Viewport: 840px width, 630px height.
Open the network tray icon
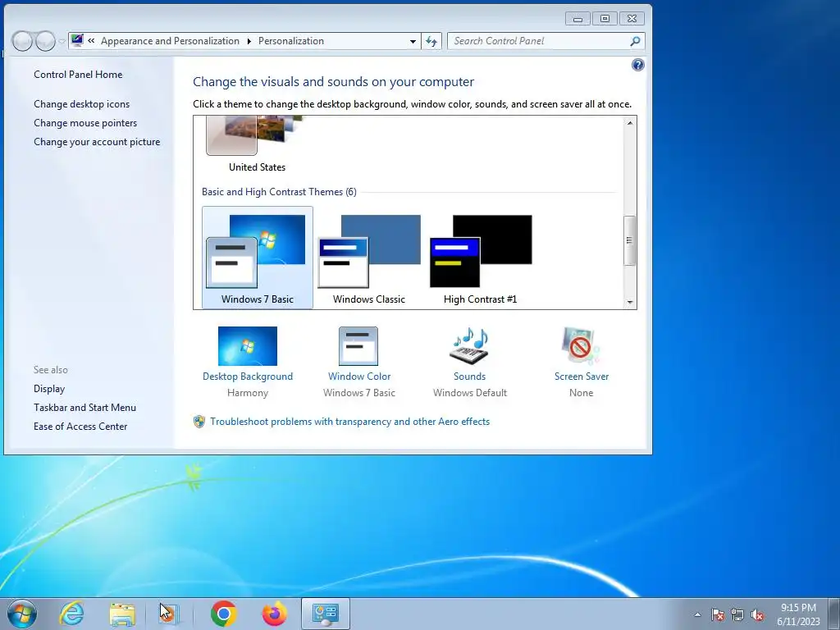737,614
